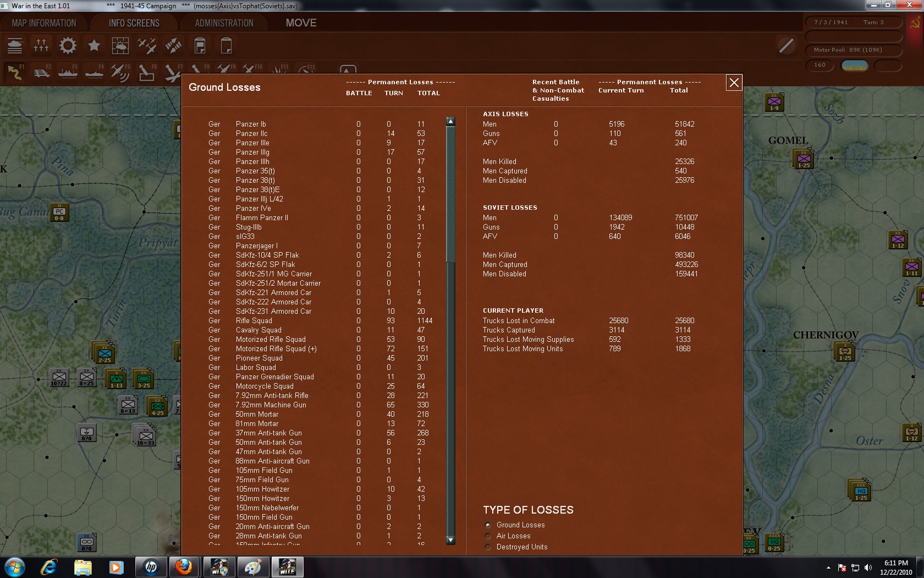Viewport: 924px width, 578px height.
Task: Select Destroyed Units radio button
Action: pyautogui.click(x=488, y=547)
